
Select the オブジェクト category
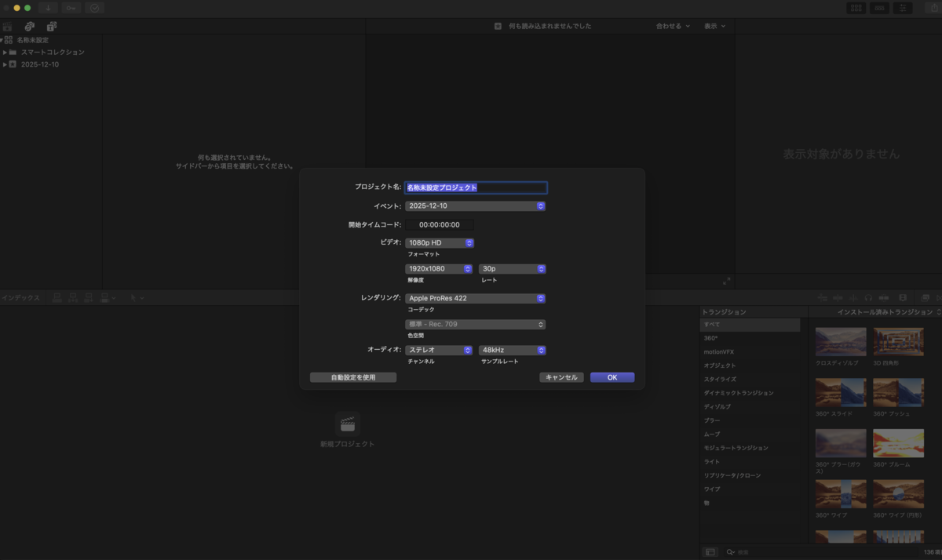750,365
